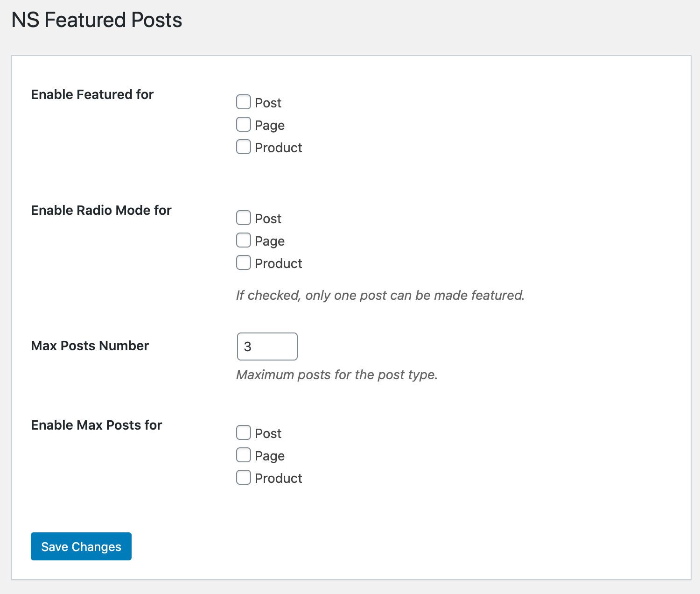Click the Enable Featured for label
Viewport: 700px width, 594px height.
(x=92, y=94)
